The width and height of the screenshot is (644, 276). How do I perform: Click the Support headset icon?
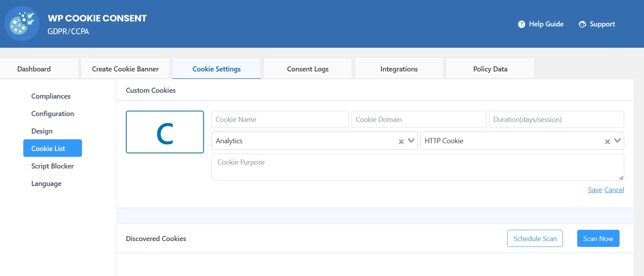tap(582, 24)
